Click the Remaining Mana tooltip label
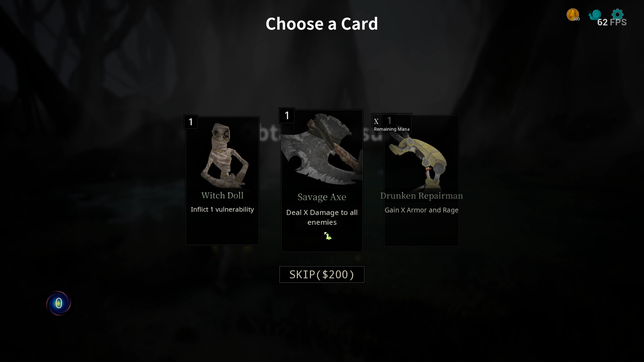Screen dimensions: 644x362 392,129
